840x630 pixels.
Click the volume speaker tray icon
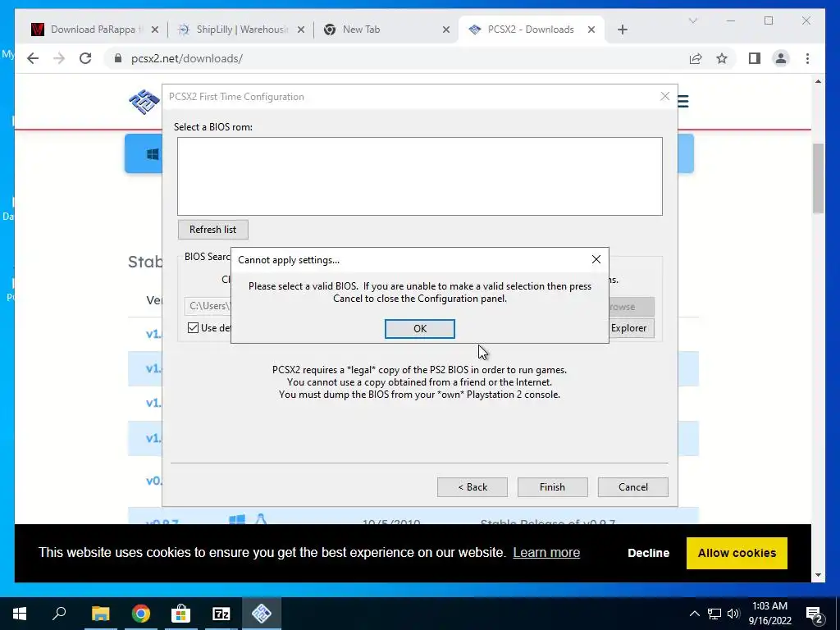pyautogui.click(x=733, y=614)
